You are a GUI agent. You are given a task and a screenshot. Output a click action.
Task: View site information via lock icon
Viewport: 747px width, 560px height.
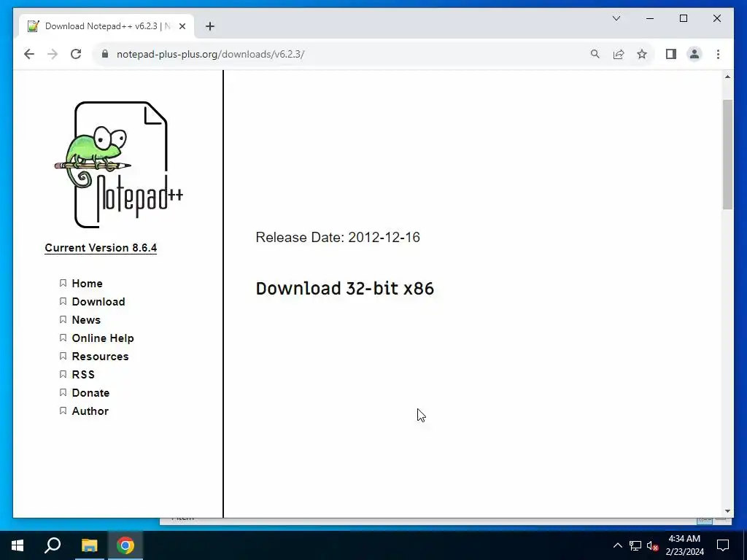(x=105, y=54)
